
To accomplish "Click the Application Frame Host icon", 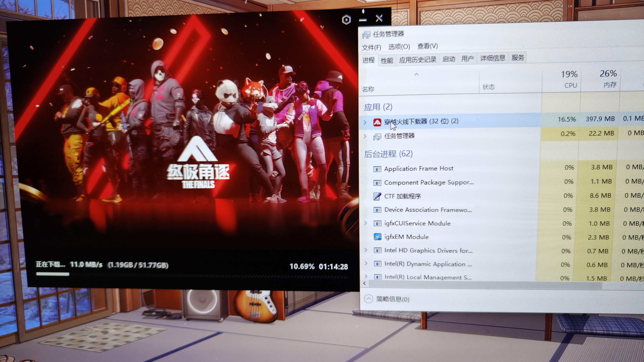I will click(377, 169).
